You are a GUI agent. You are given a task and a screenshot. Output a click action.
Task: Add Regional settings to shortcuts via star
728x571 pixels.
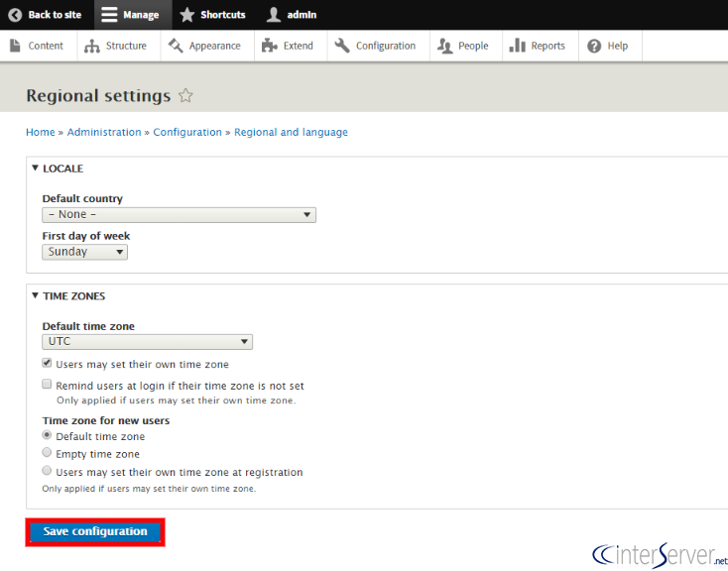point(185,95)
